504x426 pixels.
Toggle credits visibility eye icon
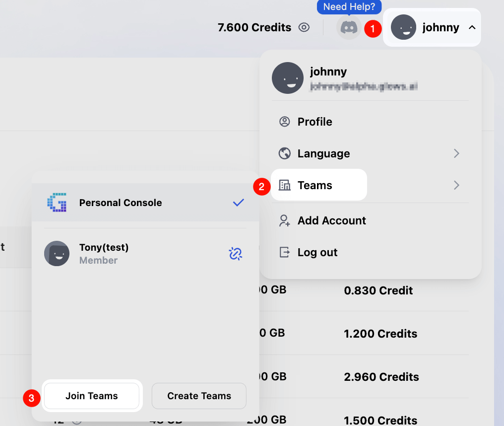point(304,27)
